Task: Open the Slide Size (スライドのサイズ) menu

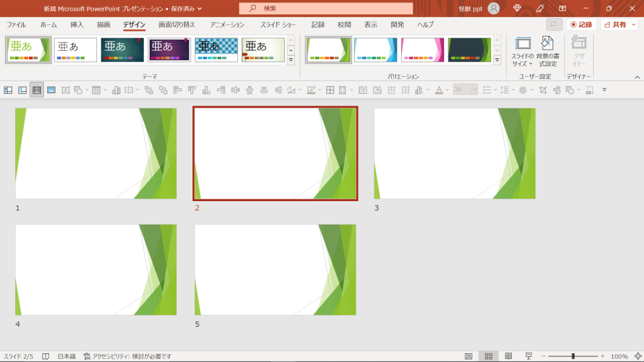Action: (x=522, y=52)
